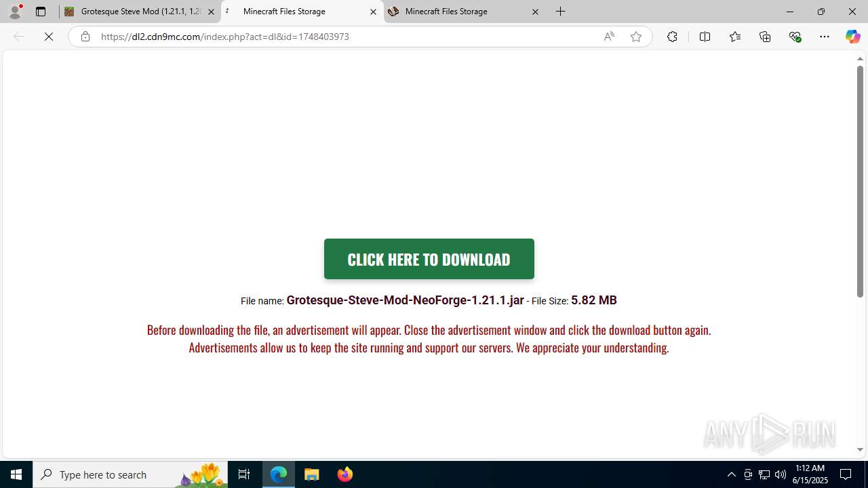
Task: Open the notification center icon
Action: click(x=846, y=474)
